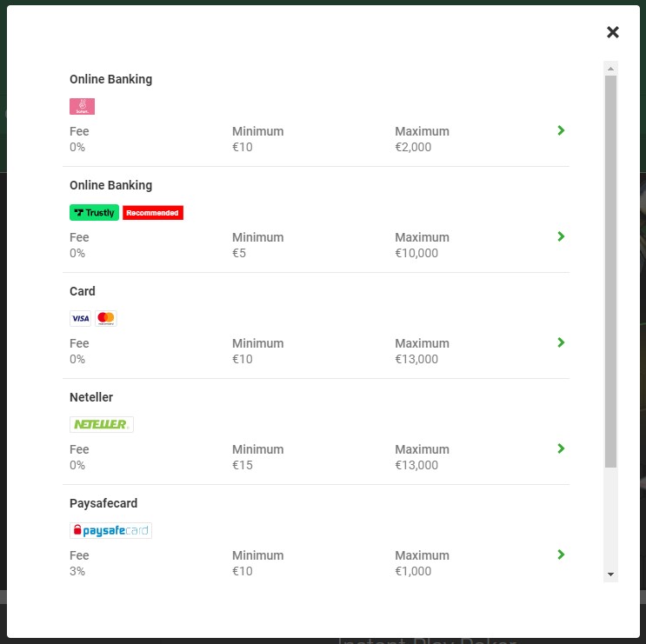
Task: Open Card payment using the green arrow
Action: coord(561,342)
